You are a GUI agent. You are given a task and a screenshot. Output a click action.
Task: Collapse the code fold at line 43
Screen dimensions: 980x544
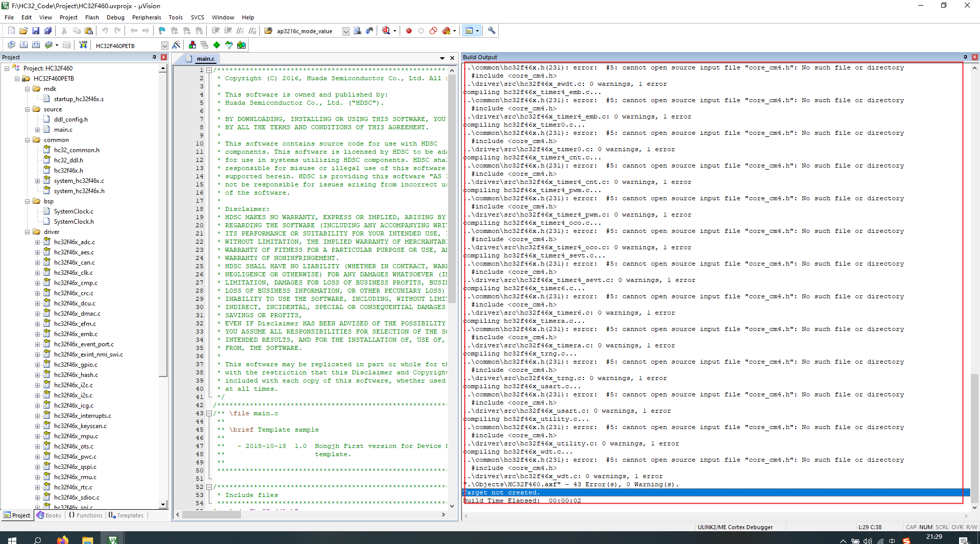209,413
